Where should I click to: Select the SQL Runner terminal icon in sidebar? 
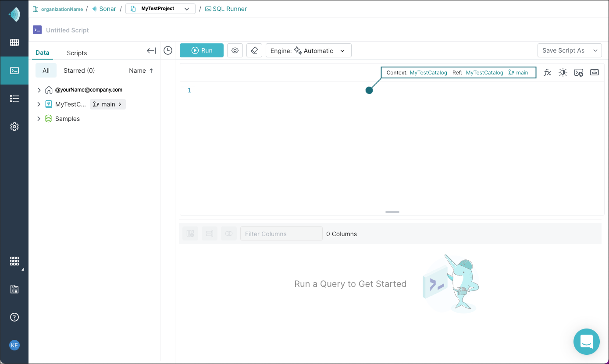pyautogui.click(x=14, y=70)
